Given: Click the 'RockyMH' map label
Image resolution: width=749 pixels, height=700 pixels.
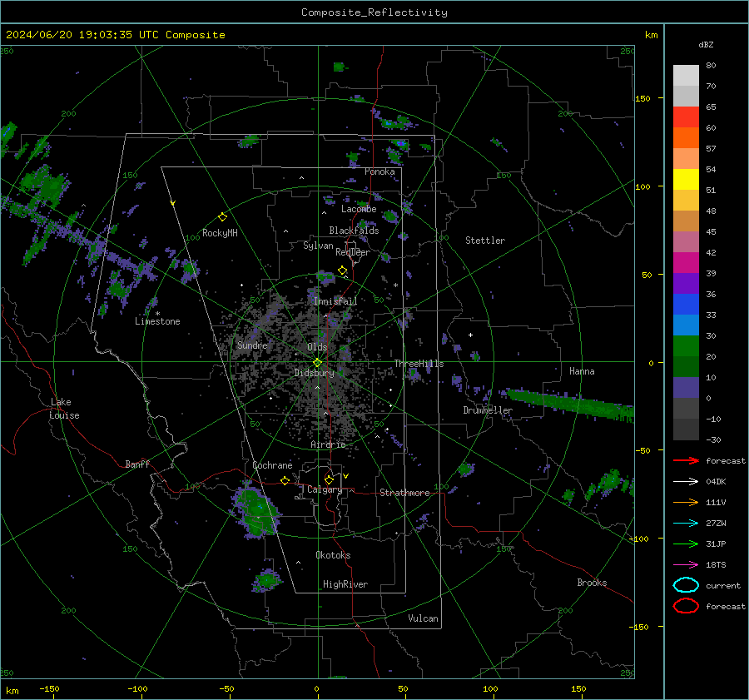Looking at the screenshot, I should (x=220, y=233).
